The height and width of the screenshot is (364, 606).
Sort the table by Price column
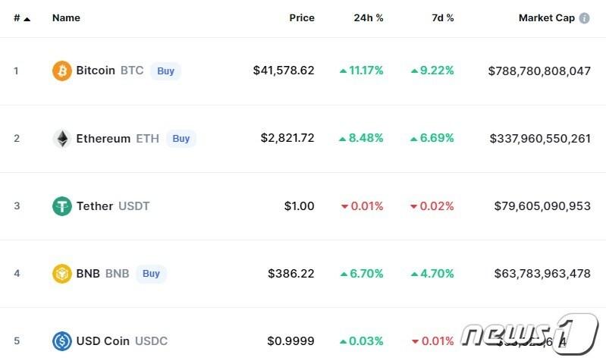point(302,18)
